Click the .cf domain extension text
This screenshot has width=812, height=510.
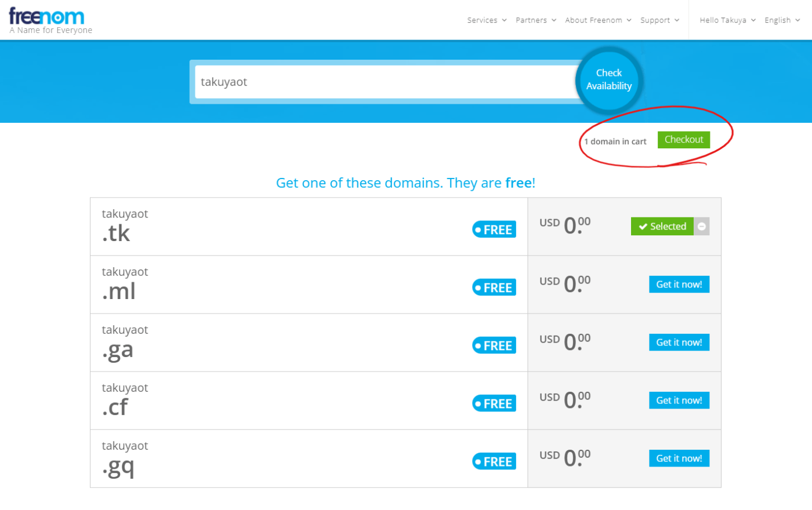pos(115,407)
